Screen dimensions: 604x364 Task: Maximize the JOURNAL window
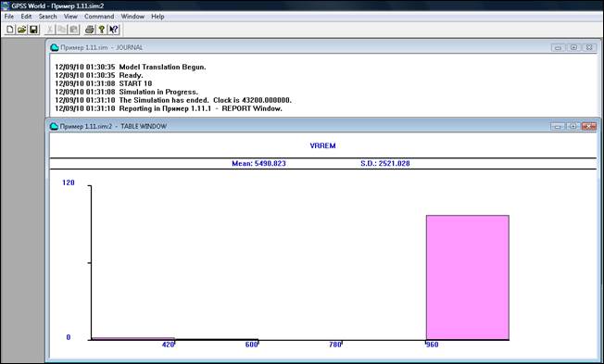(x=573, y=47)
